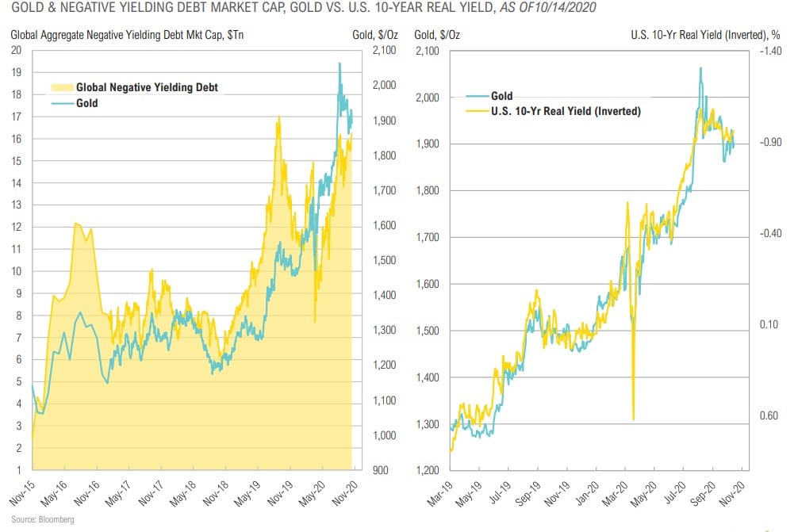The image size is (798, 532).
Task: Click '12' on the debt market cap axis
Action: 17,227
